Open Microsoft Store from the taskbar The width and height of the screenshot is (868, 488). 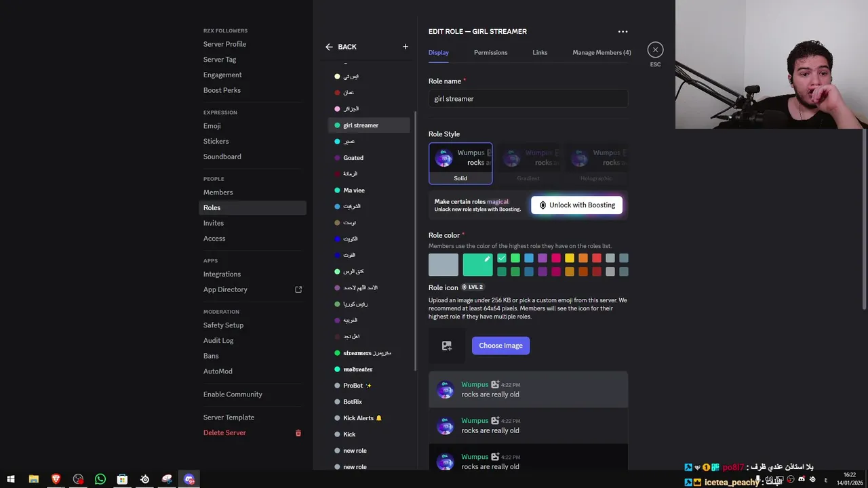pyautogui.click(x=123, y=479)
